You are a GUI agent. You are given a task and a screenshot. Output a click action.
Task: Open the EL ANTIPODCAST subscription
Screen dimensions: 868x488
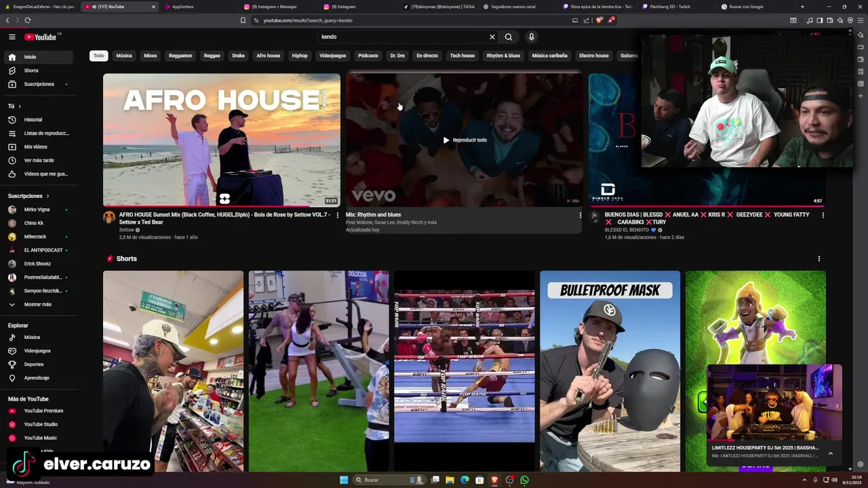coord(39,250)
